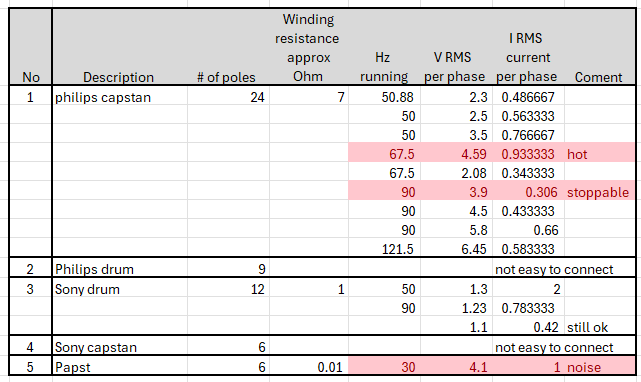Click the 24 poles value cell
The width and height of the screenshot is (641, 382).
(228, 97)
